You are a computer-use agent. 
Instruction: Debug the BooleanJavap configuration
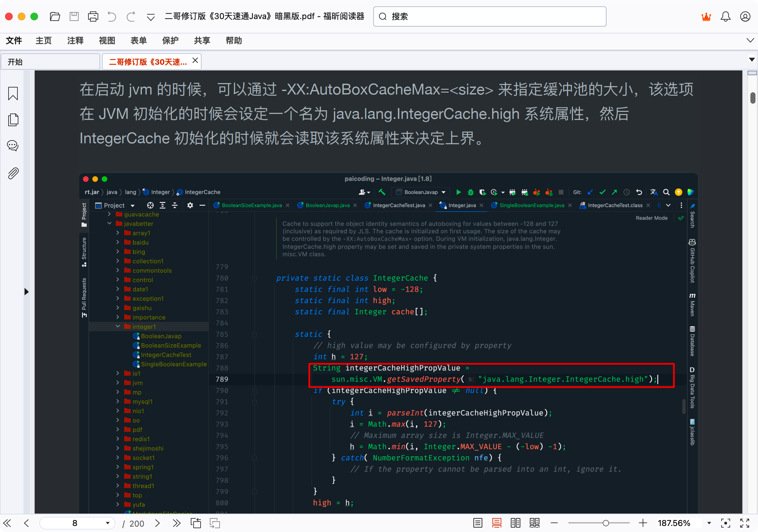(470, 192)
